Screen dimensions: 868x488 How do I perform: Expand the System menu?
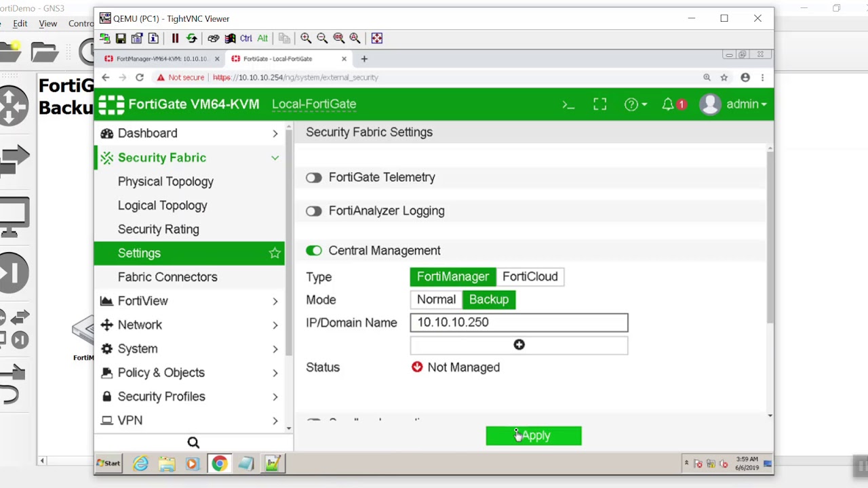(189, 348)
